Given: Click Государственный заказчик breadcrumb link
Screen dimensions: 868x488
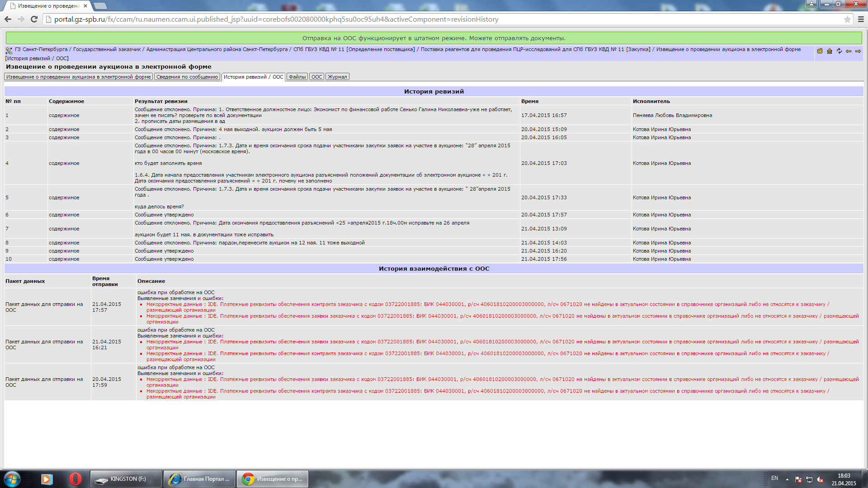Looking at the screenshot, I should [x=107, y=50].
